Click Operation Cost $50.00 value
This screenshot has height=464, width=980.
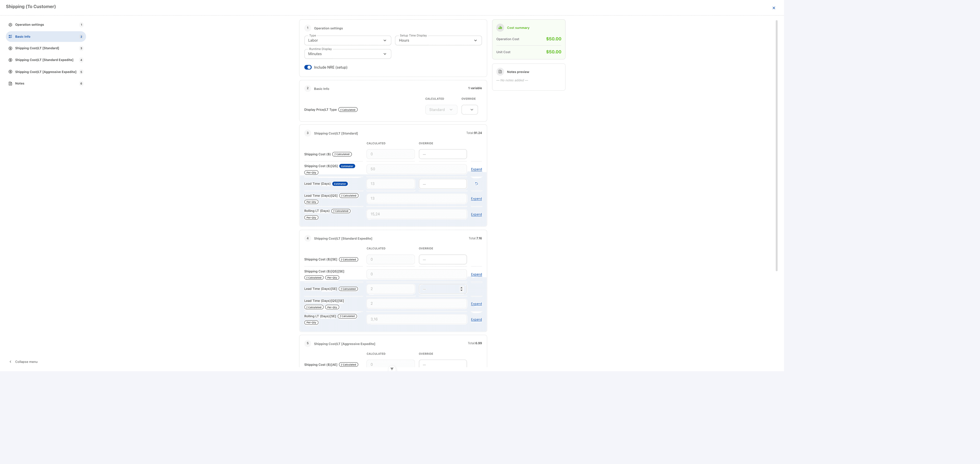tap(554, 39)
